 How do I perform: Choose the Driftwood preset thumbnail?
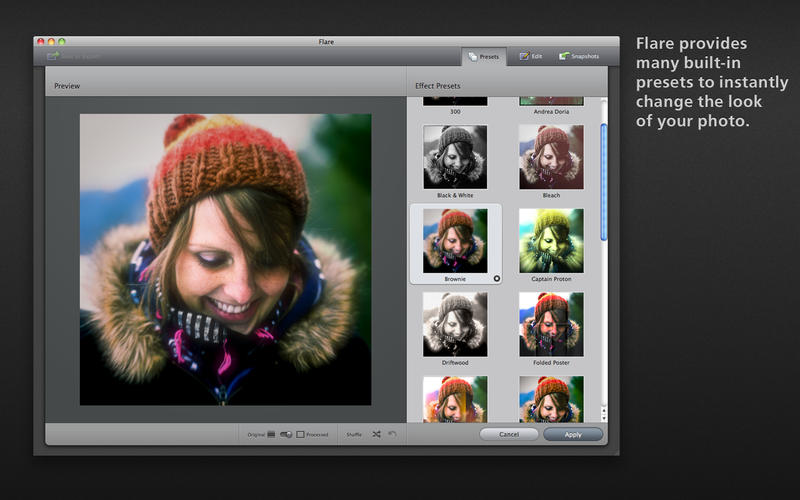click(x=455, y=324)
